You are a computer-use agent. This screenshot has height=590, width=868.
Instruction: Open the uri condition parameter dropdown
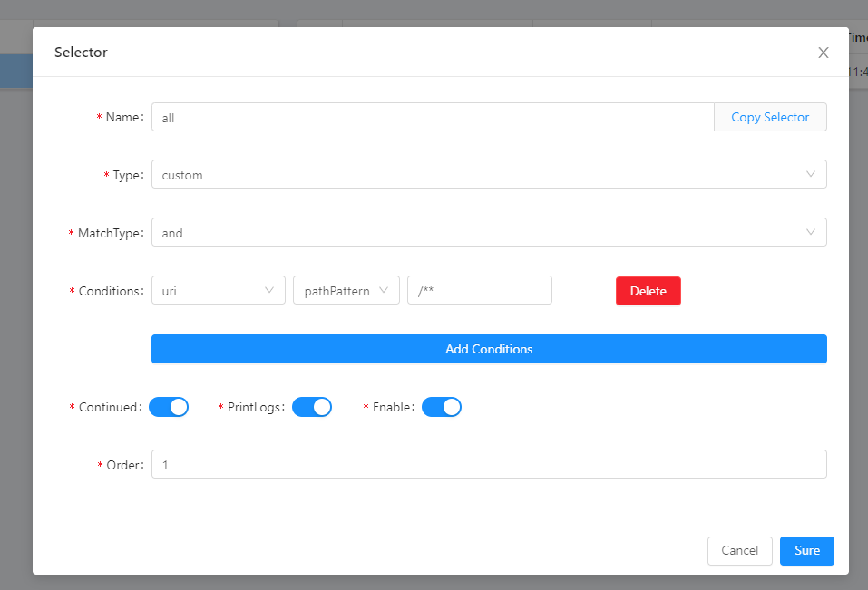point(218,291)
